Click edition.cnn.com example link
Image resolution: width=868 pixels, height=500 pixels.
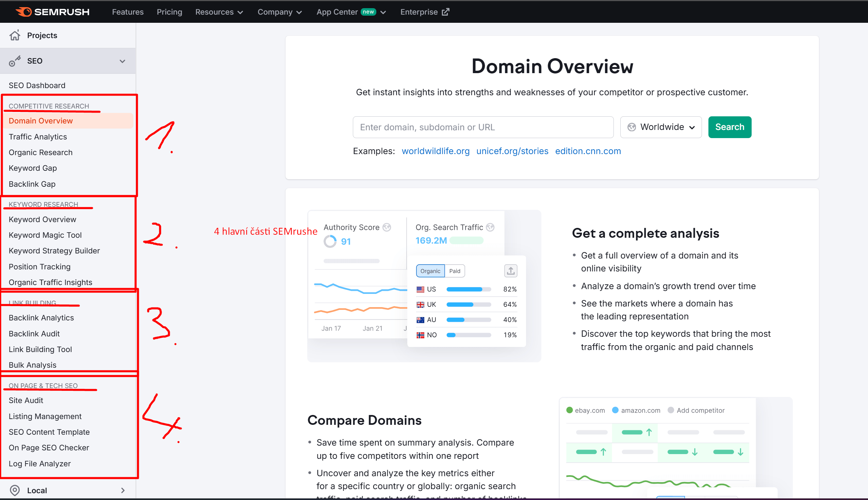588,151
